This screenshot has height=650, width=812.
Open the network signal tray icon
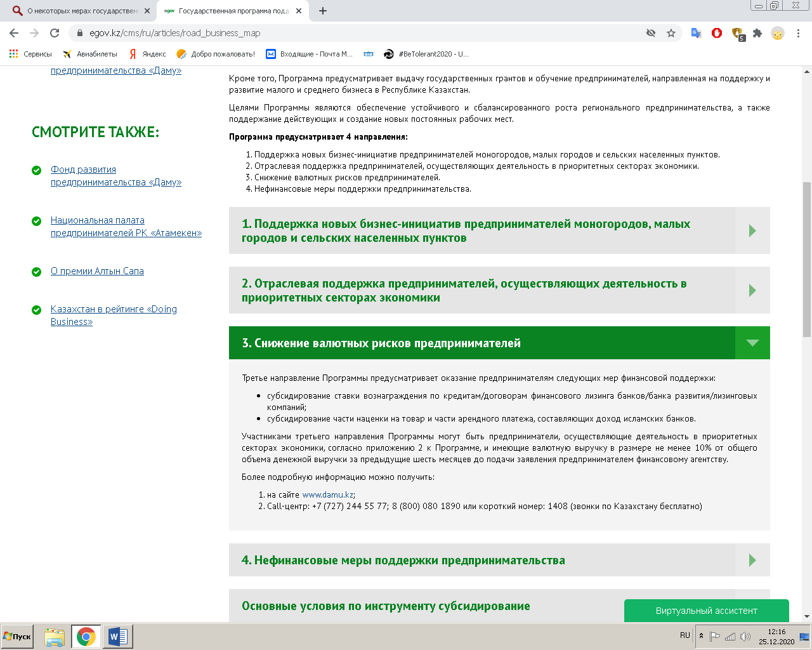[730, 636]
